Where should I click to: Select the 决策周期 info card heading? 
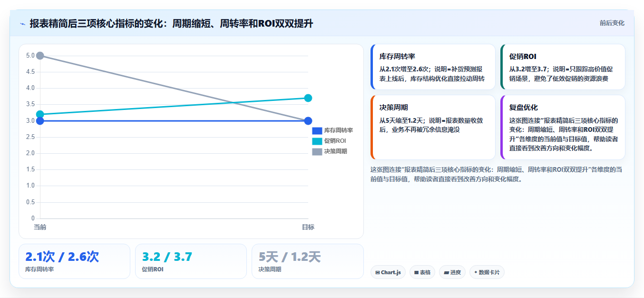393,108
